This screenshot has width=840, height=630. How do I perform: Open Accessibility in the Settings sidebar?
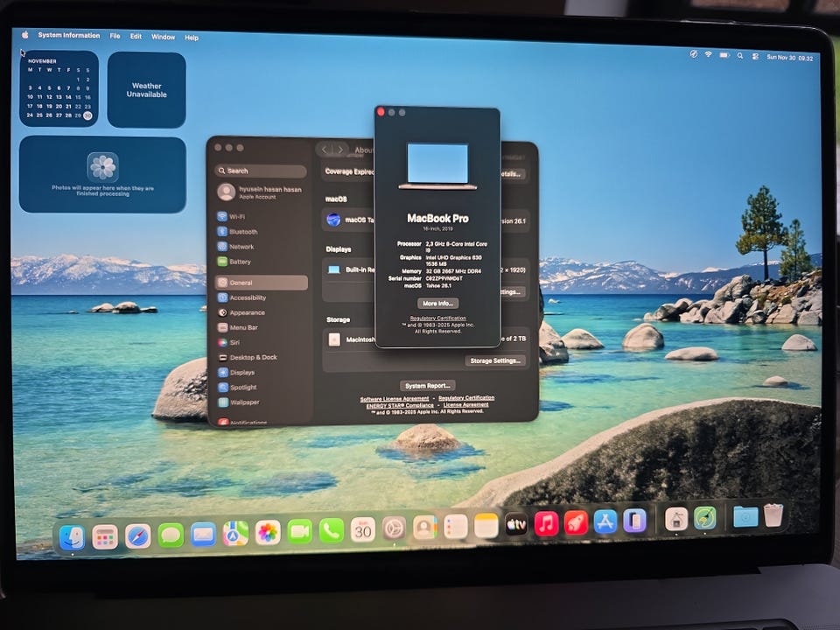click(262, 297)
